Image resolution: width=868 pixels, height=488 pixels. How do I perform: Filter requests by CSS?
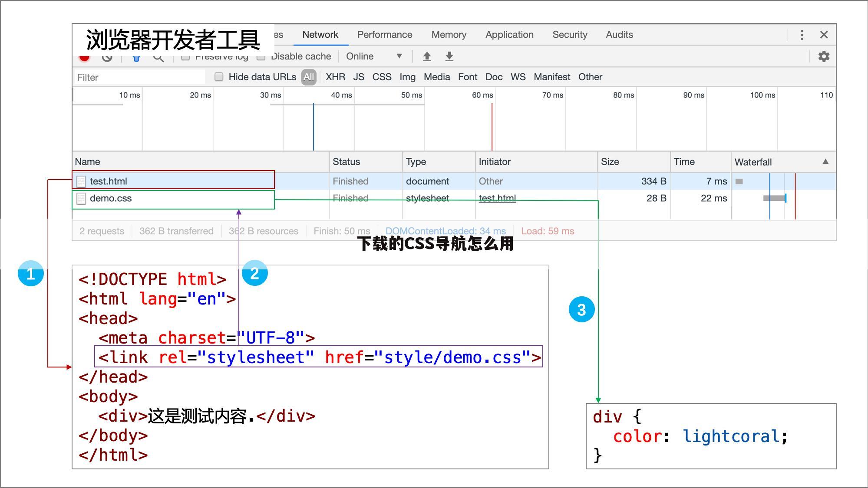click(x=382, y=77)
